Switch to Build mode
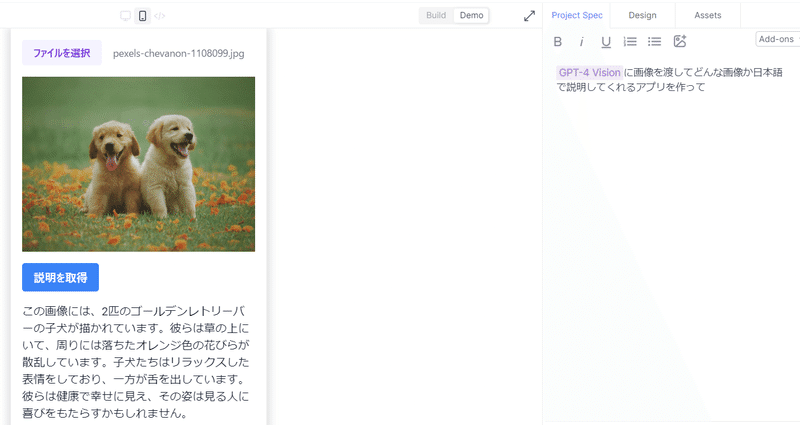The width and height of the screenshot is (800, 425). coord(436,16)
